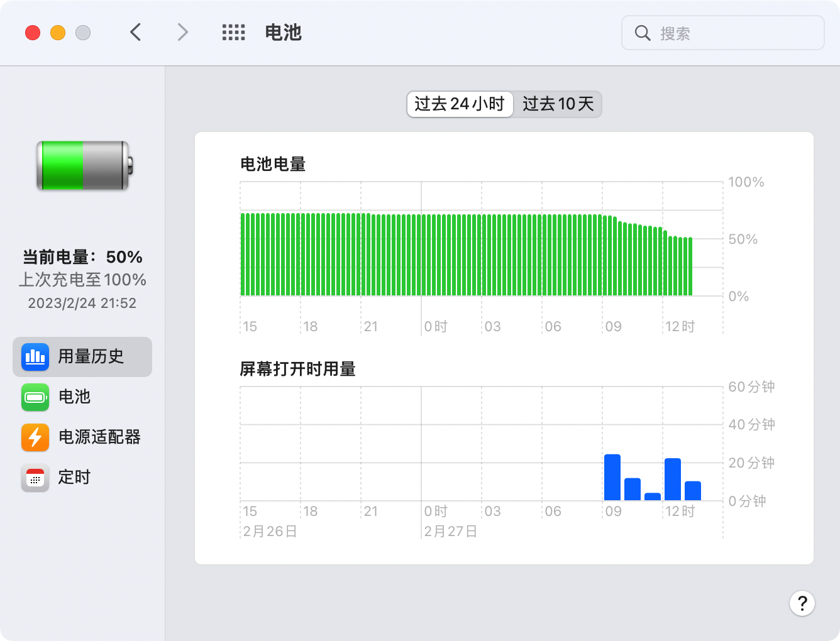Click the blue Usage History sidebar icon

[x=35, y=357]
